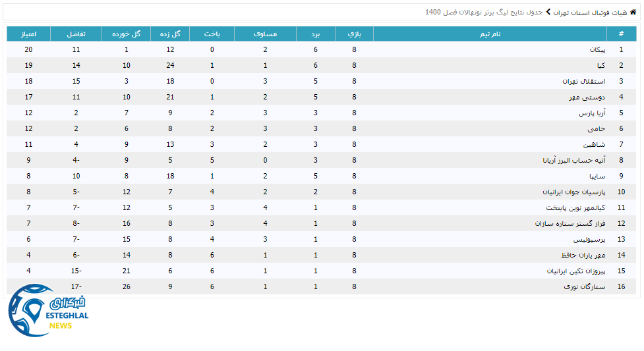The height and width of the screenshot is (351, 644).
Task: Click the home icon in the breadcrumb
Action: [633, 13]
